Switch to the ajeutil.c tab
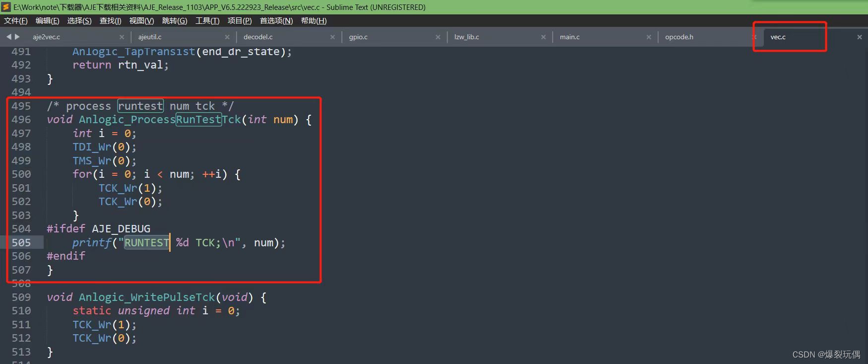This screenshot has width=868, height=364. pos(150,37)
